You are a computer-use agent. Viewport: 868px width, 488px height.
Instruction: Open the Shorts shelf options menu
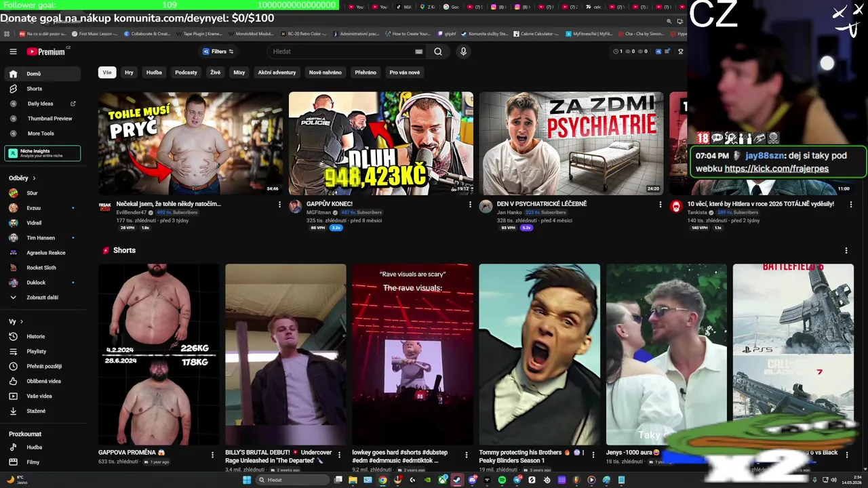click(846, 251)
